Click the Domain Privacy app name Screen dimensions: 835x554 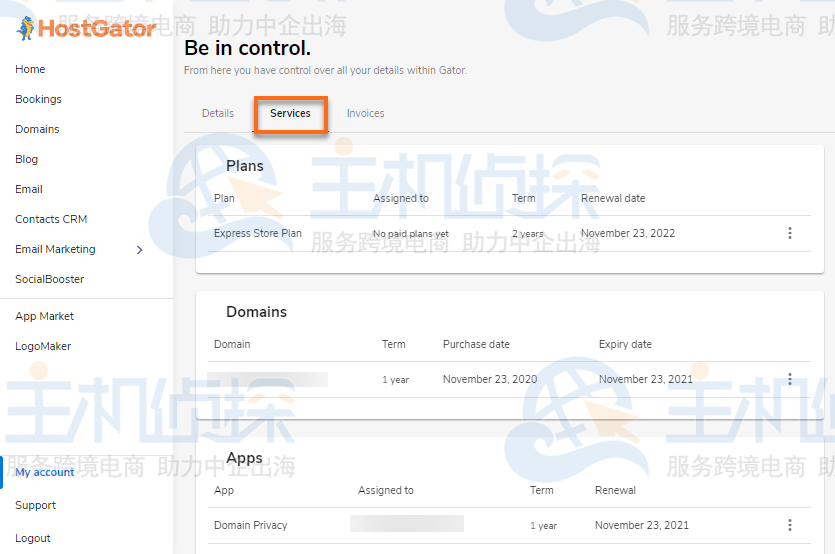(x=251, y=525)
